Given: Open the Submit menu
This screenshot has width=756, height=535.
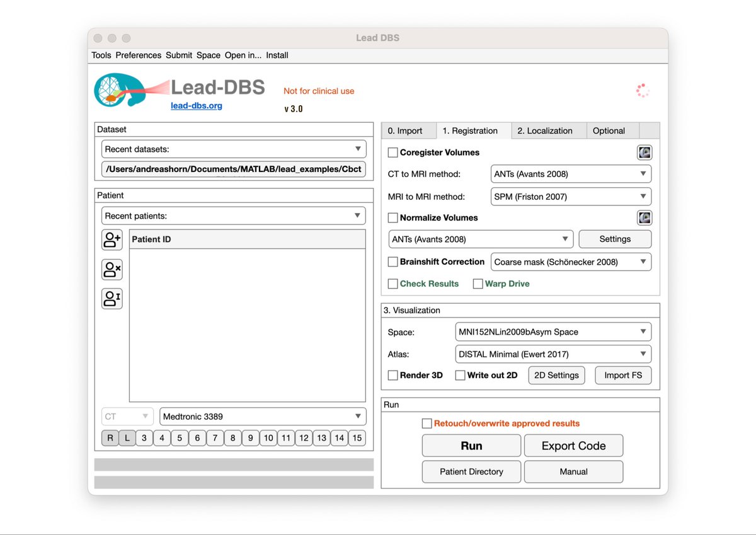Looking at the screenshot, I should click(179, 55).
